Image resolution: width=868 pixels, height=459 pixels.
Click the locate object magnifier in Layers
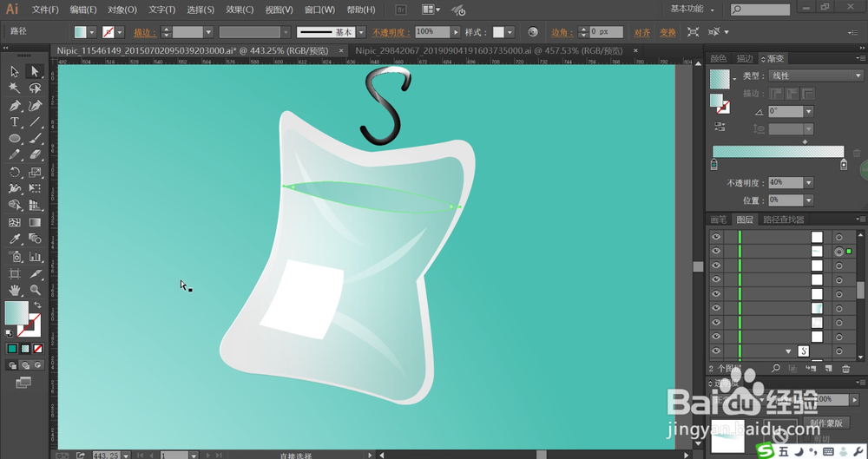(775, 368)
